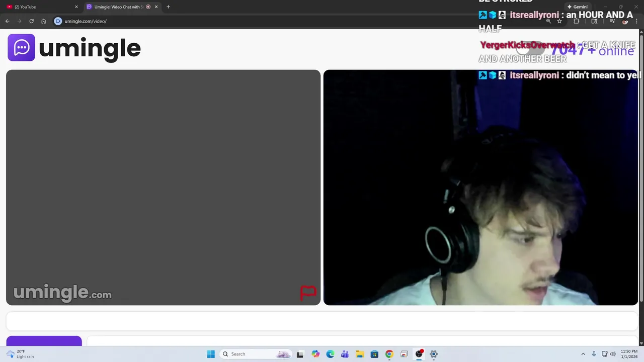Close the Umingle tab

(x=156, y=7)
